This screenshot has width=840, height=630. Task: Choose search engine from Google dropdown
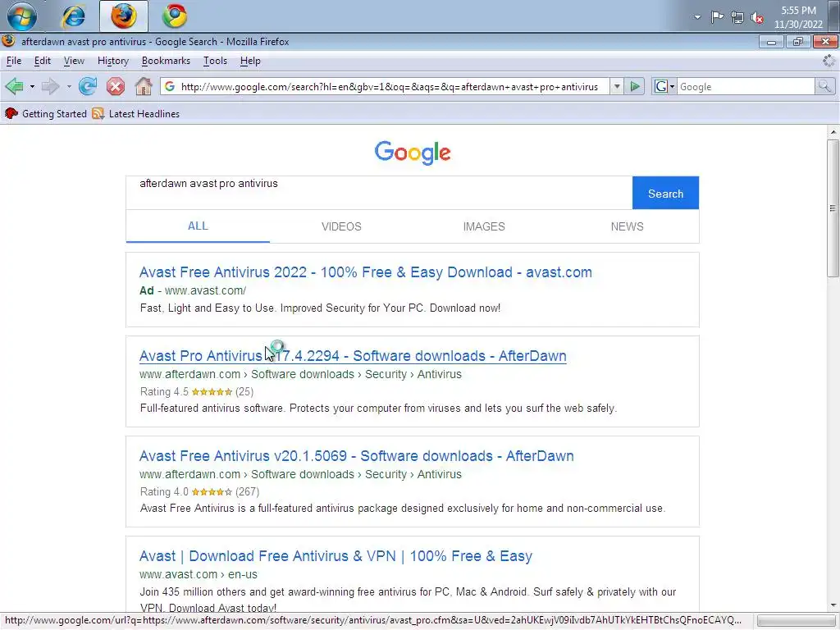[664, 87]
